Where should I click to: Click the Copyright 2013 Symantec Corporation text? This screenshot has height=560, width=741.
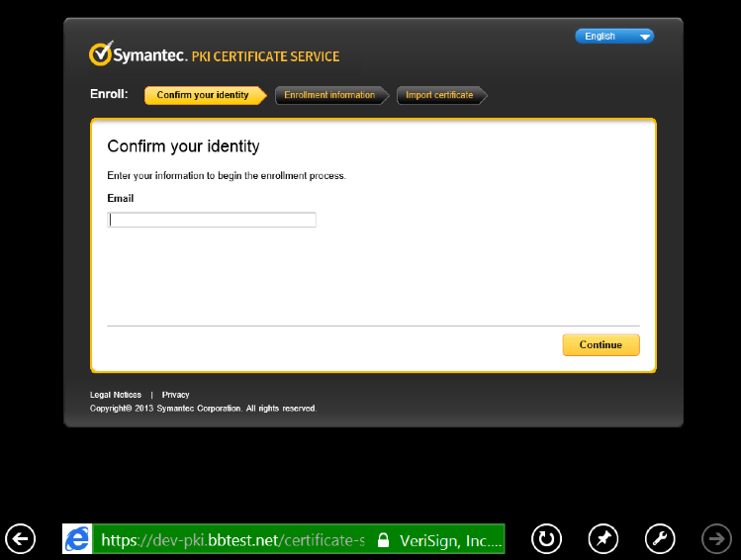pyautogui.click(x=203, y=409)
